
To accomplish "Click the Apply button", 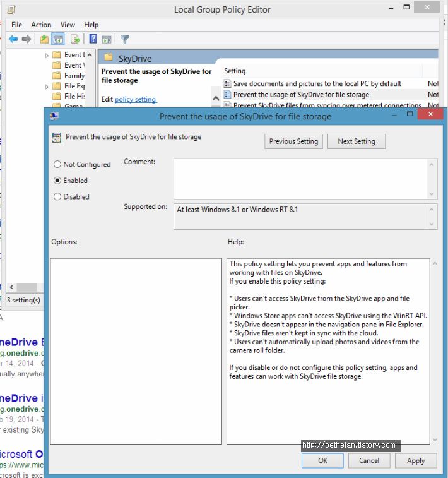I will tap(416, 460).
